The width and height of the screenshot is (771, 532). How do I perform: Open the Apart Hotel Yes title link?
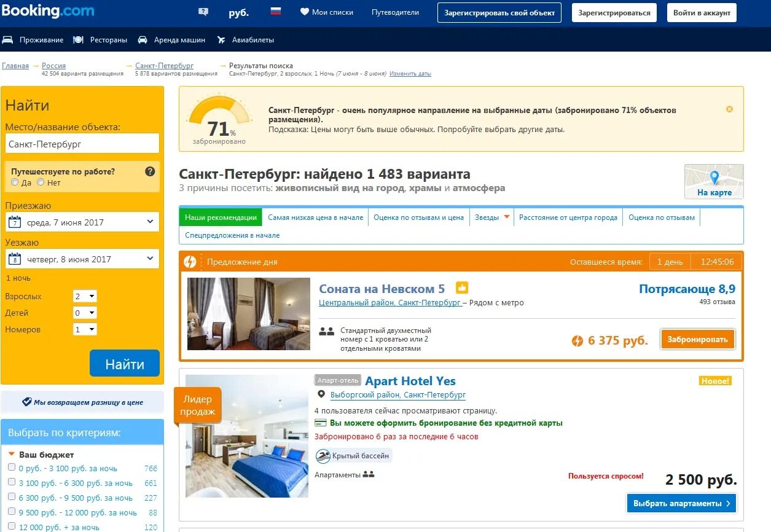pos(410,381)
